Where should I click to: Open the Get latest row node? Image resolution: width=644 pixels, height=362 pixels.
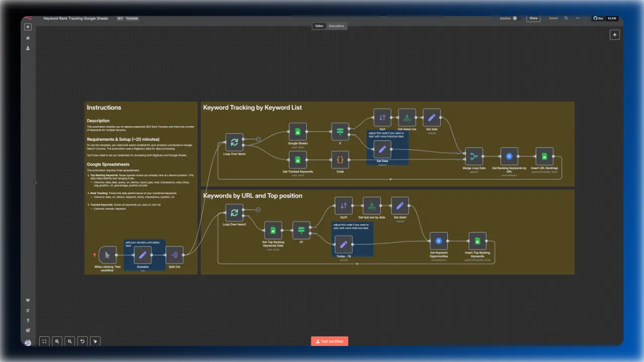tap(407, 118)
